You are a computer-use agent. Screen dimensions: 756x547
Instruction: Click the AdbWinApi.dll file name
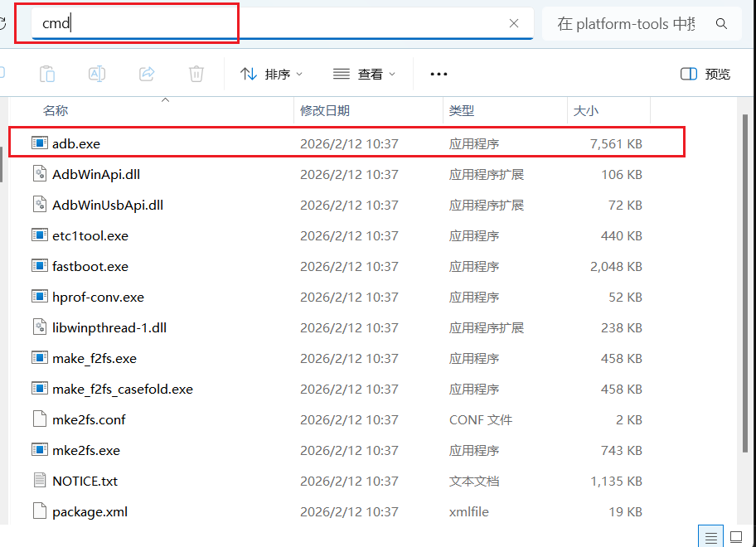click(x=96, y=175)
